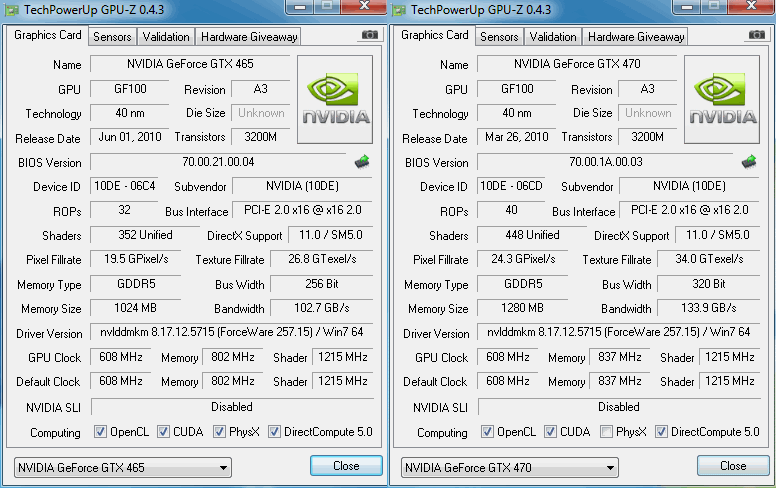Click Memory Size value 1024 MB
Screen dimensions: 776x488
pyautogui.click(x=136, y=308)
